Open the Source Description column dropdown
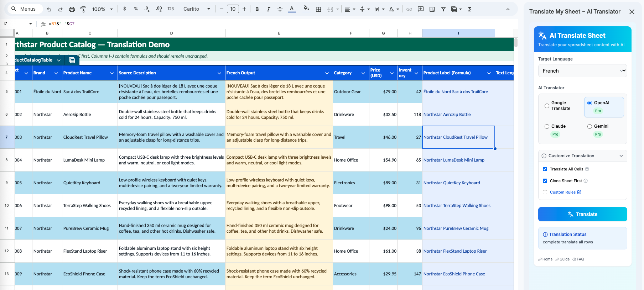Image resolution: width=644 pixels, height=290 pixels. point(219,73)
